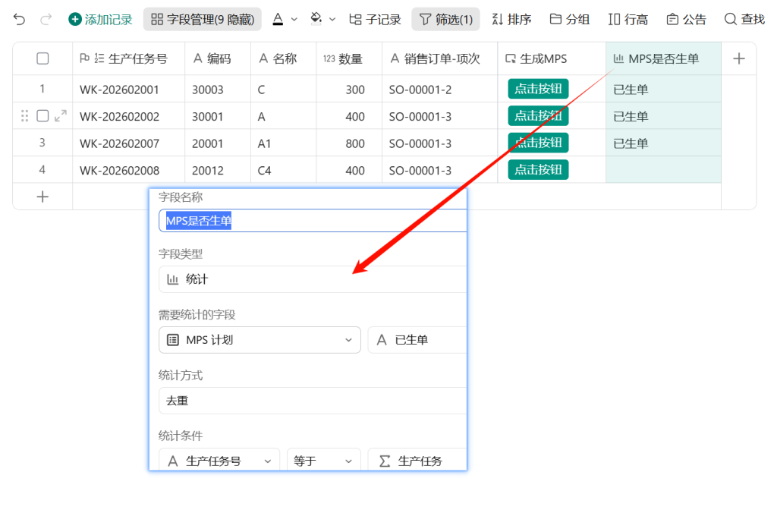Viewport: 777px width, 532px height.
Task: Select row number 3
Action: coord(42,143)
